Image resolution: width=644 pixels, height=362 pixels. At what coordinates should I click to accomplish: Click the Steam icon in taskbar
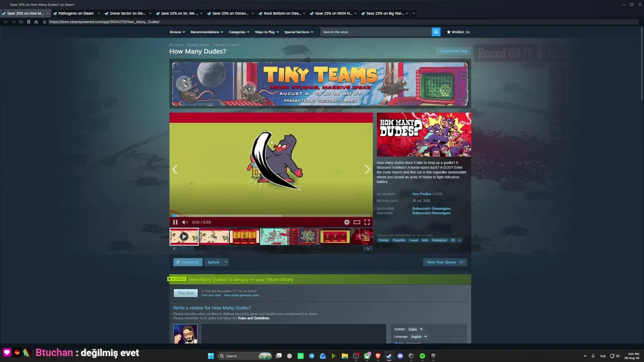point(389,356)
